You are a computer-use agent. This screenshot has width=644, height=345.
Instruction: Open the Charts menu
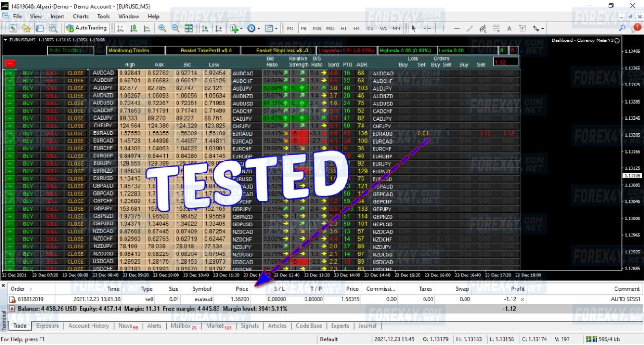tap(80, 16)
